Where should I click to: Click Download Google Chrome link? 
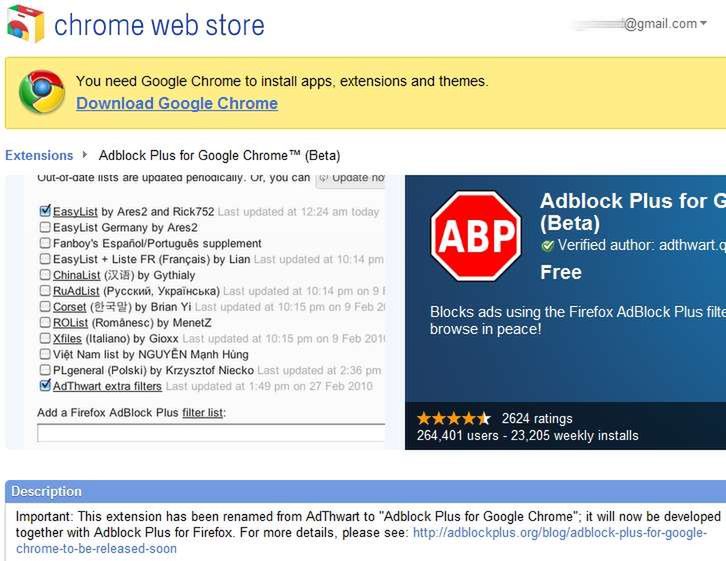click(x=177, y=103)
